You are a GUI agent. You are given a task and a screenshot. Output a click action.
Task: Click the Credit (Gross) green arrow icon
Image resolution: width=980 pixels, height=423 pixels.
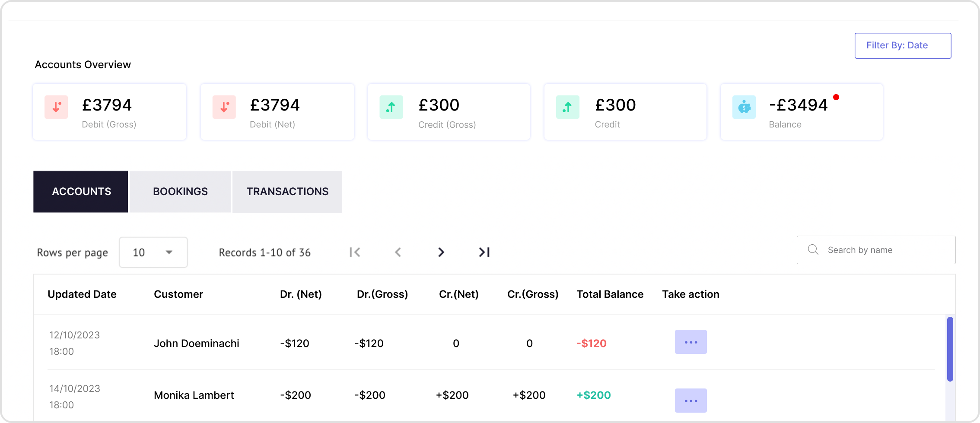(391, 107)
